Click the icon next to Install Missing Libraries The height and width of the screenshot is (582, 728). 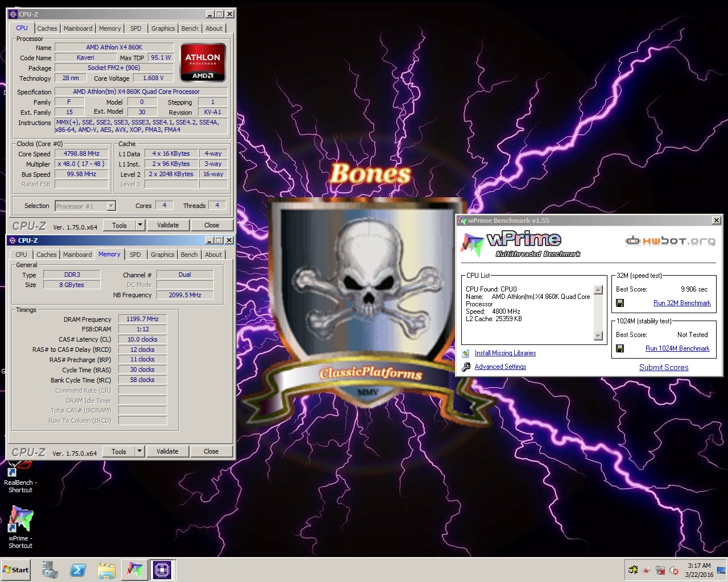(466, 353)
